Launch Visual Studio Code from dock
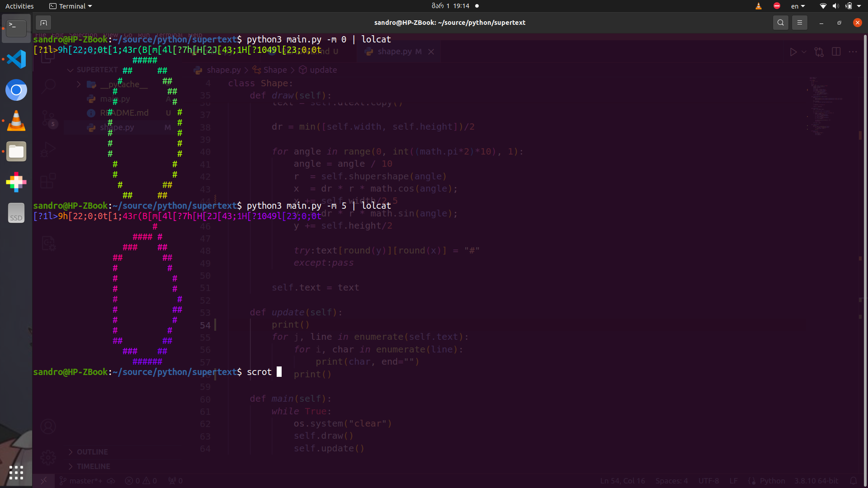The image size is (868, 488). tap(16, 59)
